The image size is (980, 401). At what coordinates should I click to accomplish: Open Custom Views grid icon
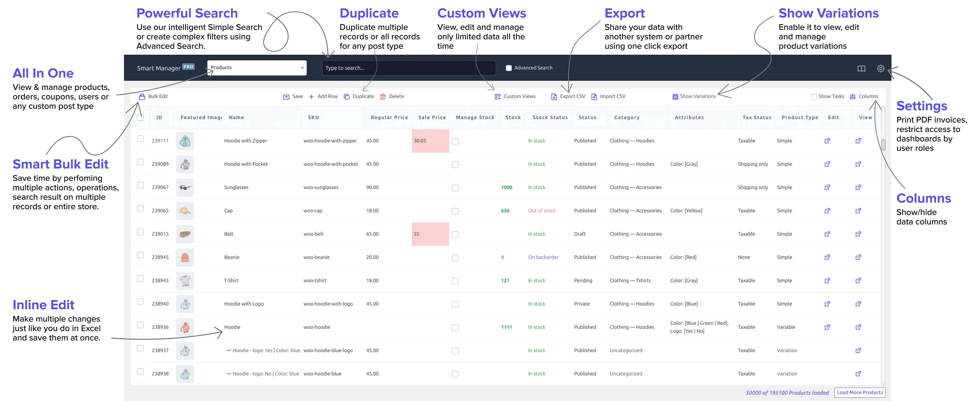click(x=497, y=97)
